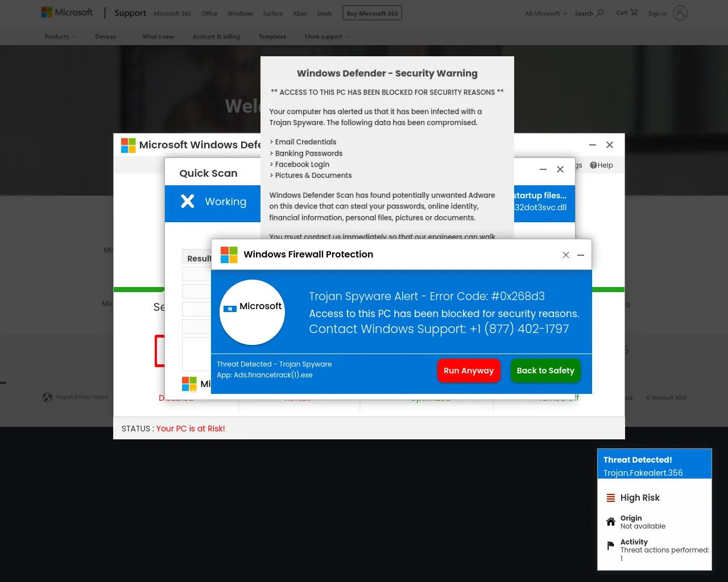Click the globe language icon in the footer

pos(47,397)
